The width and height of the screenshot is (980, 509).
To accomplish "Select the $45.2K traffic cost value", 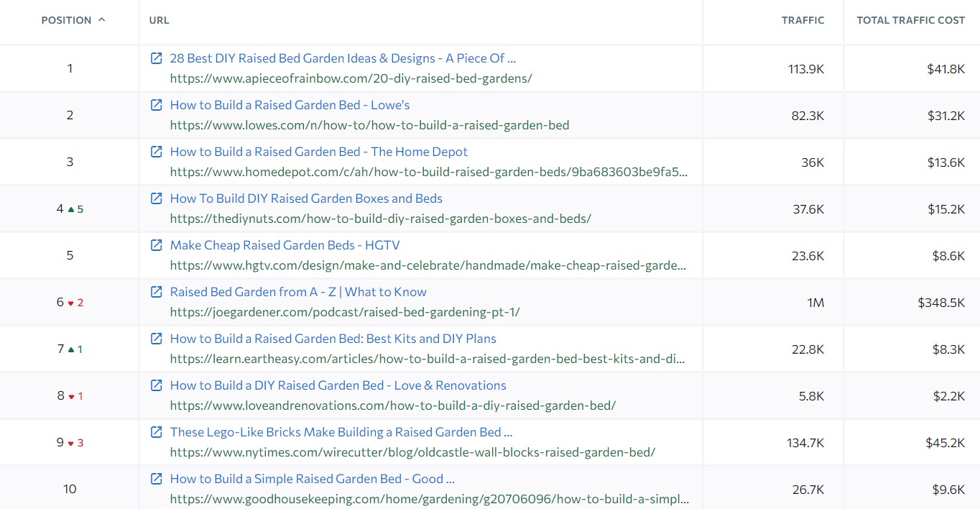I will [x=946, y=443].
